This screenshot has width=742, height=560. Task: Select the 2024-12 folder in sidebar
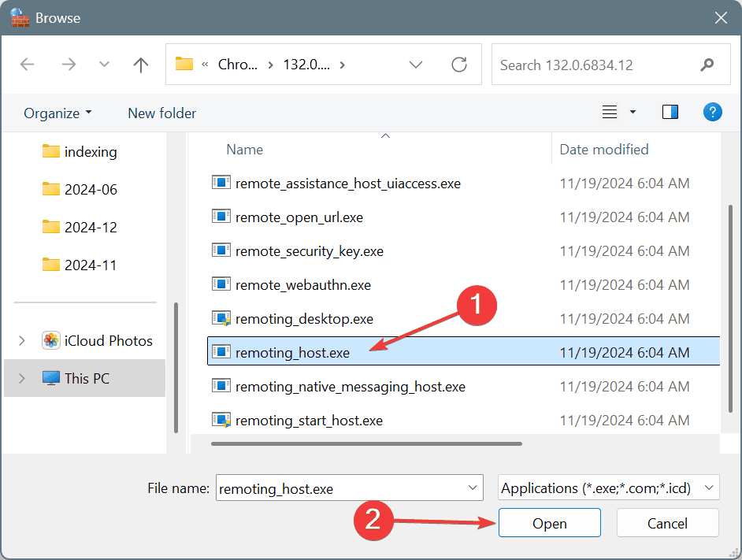click(x=90, y=227)
